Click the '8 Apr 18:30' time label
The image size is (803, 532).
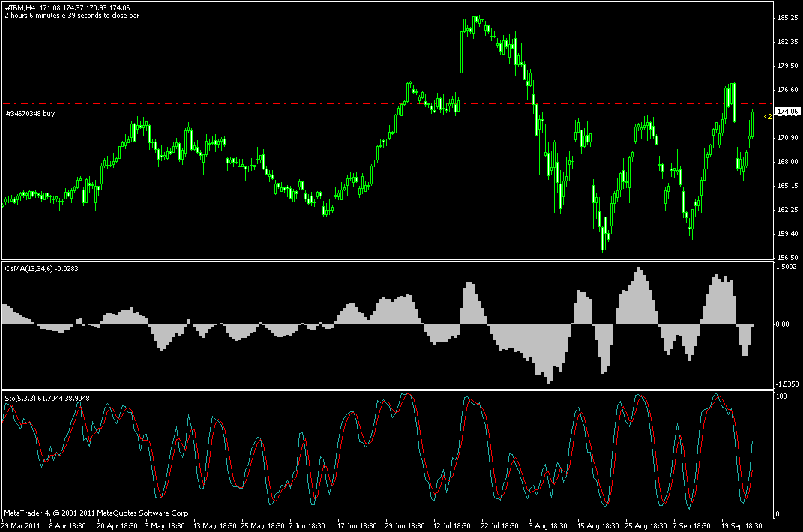point(67,526)
